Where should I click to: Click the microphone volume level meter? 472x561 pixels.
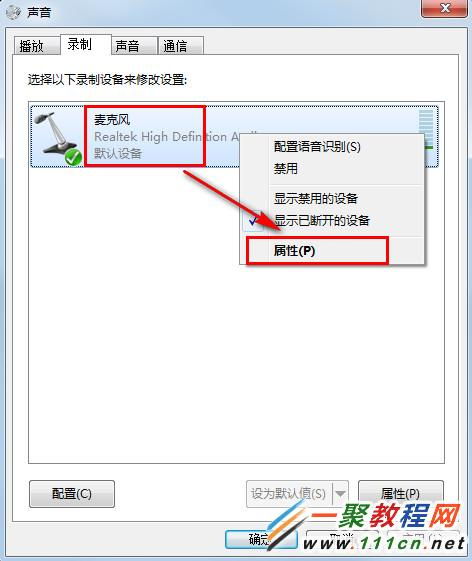[426, 130]
